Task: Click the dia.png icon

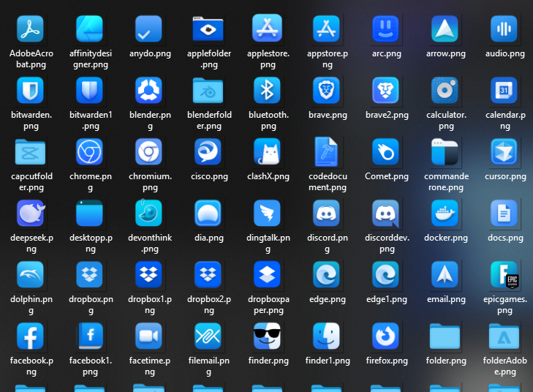Action: [x=208, y=213]
